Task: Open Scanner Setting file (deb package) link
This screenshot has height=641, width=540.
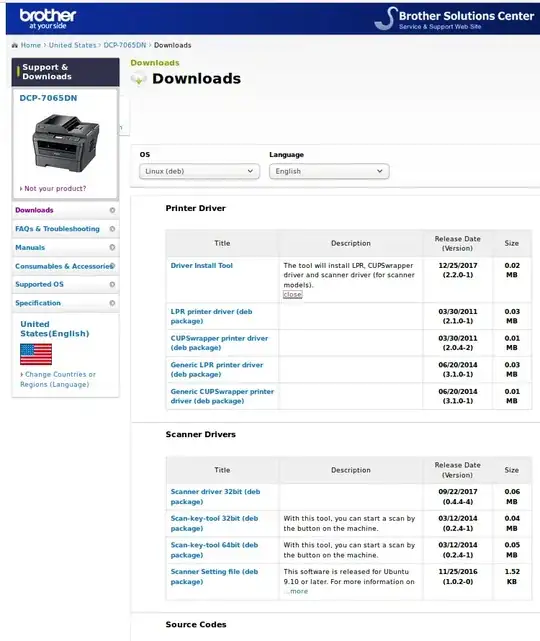Action: tap(214, 576)
